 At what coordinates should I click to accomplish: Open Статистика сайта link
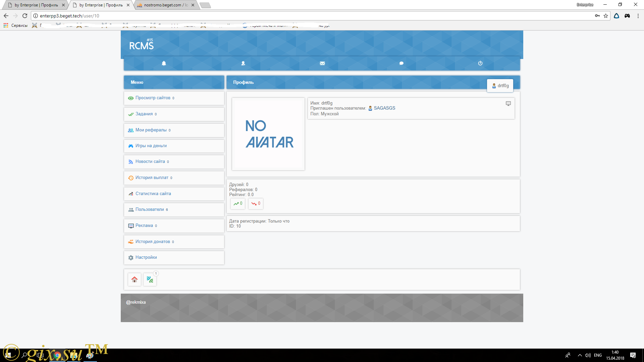tap(153, 194)
